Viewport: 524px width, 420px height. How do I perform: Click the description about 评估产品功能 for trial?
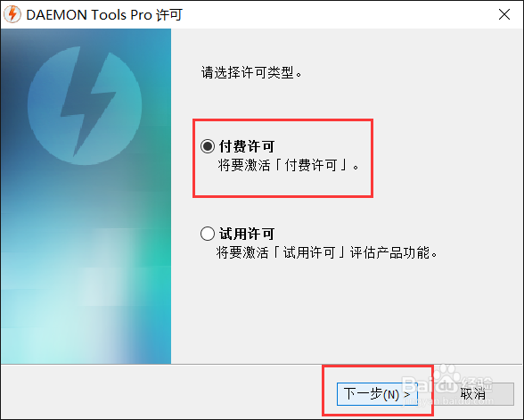point(327,252)
